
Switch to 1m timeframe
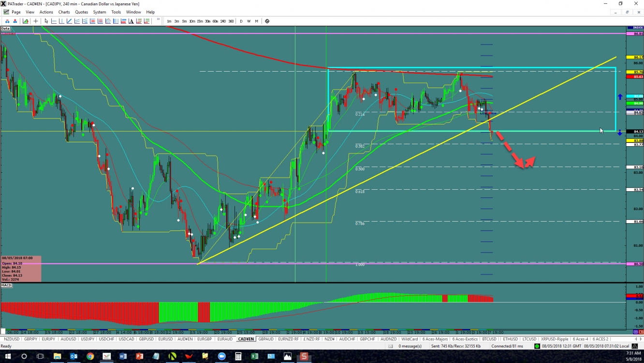tap(169, 21)
